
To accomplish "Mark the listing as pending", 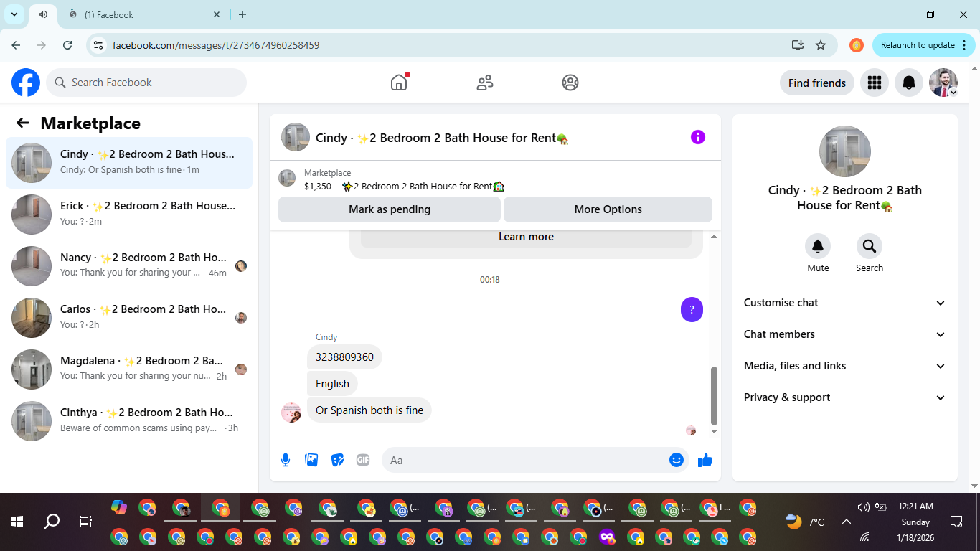I will (x=390, y=209).
